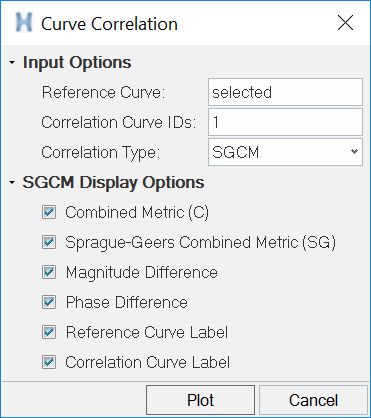Click the SGCM Display Options heading text

[113, 183]
